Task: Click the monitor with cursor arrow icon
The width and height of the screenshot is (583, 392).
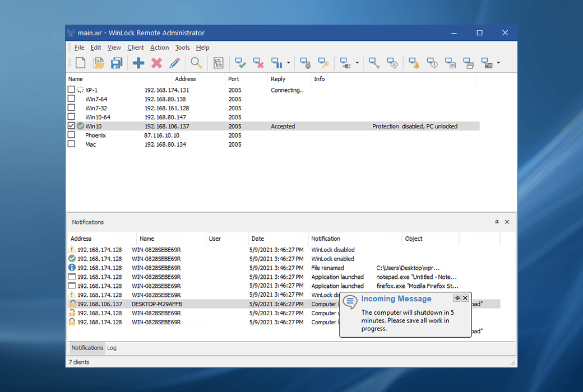Action: pos(374,63)
